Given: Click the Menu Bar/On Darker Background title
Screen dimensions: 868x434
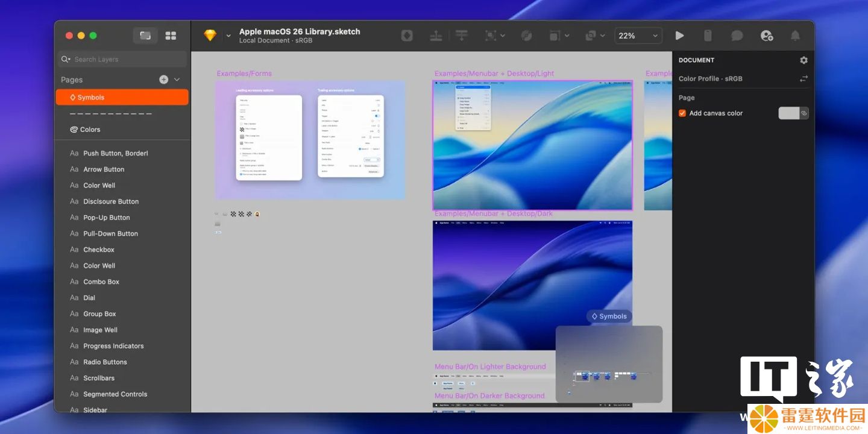Looking at the screenshot, I should click(x=489, y=396).
